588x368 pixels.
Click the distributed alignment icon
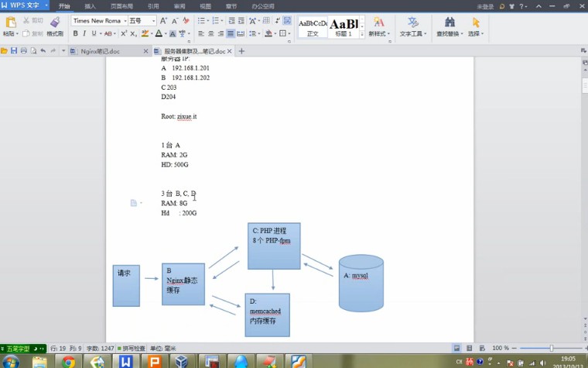(x=241, y=33)
